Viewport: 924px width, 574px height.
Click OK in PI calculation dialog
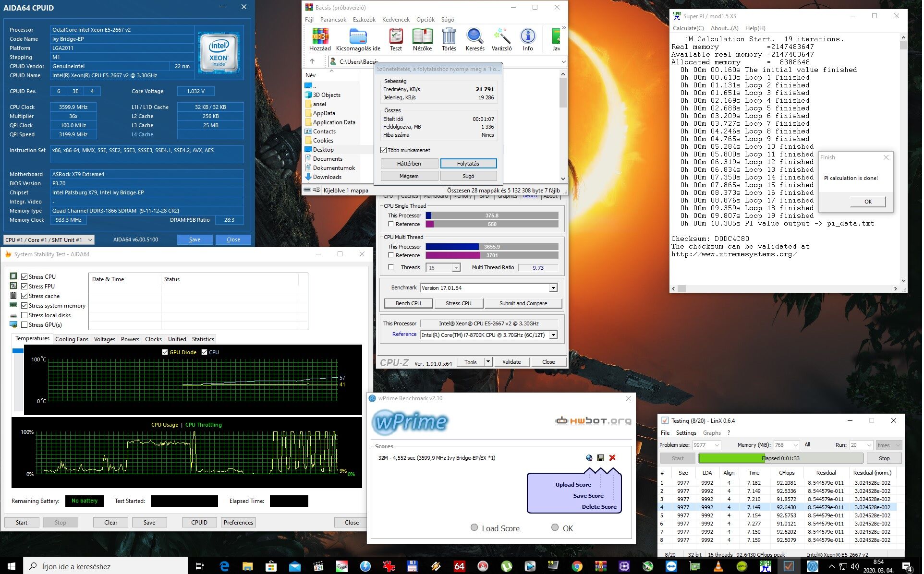coord(867,202)
